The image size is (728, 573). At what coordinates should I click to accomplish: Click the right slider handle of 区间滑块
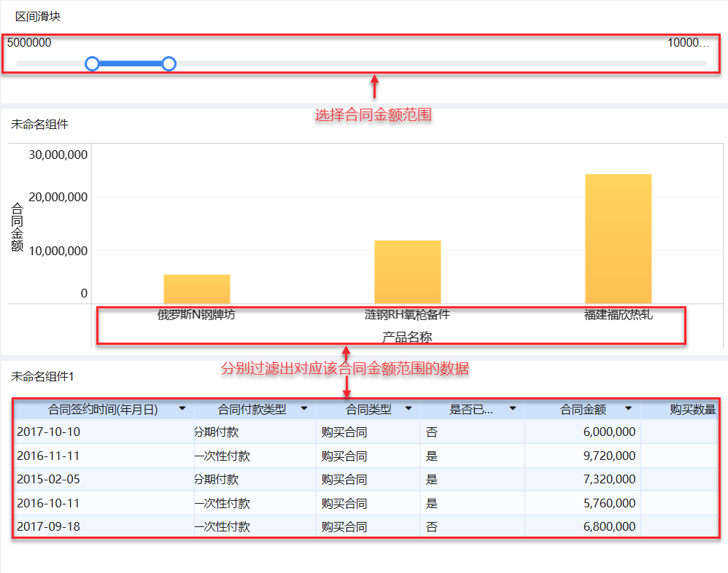click(169, 63)
